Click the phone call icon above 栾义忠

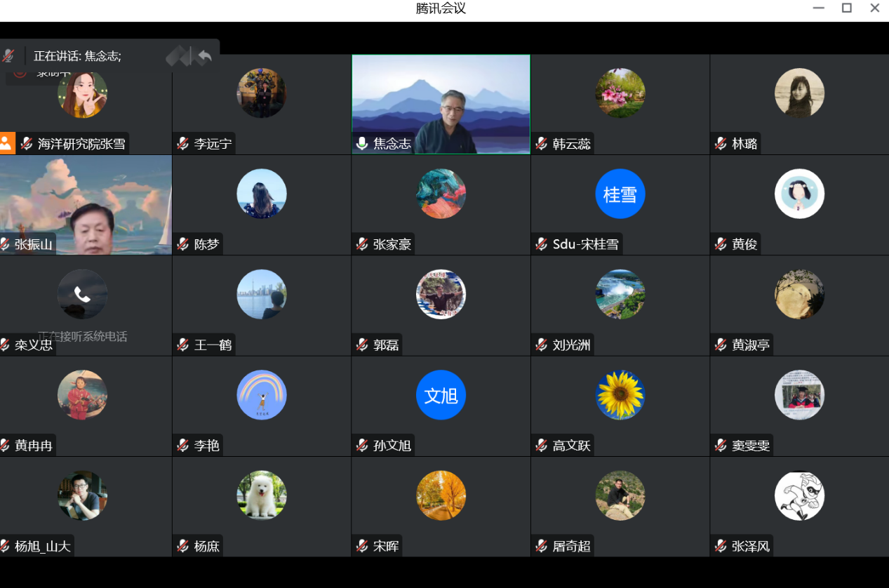(82, 295)
